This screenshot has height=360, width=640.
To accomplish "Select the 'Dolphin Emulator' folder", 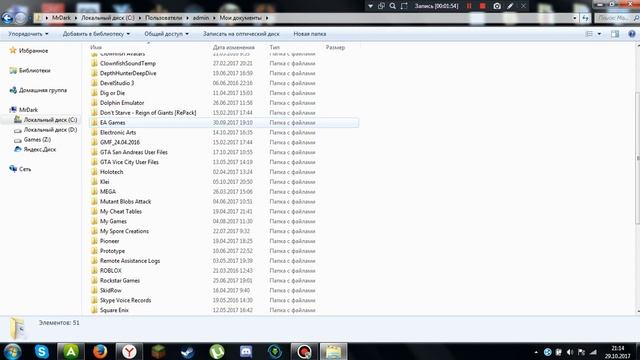I will point(122,103).
